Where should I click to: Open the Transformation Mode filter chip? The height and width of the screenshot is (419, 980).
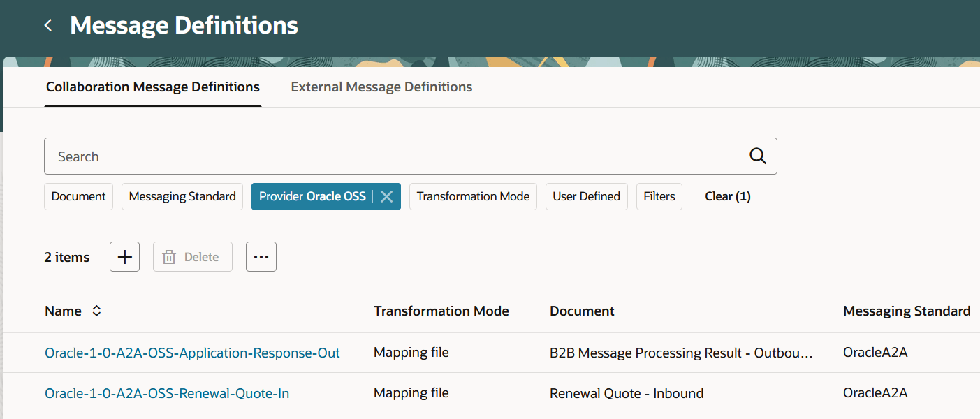pyautogui.click(x=473, y=197)
